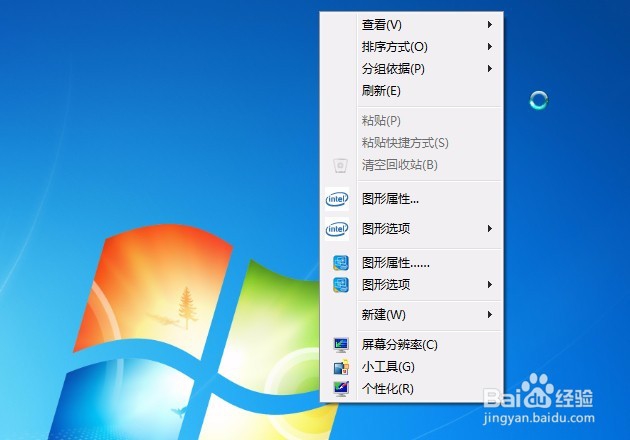Select 屏幕分辨率(C) screen resolution

(x=411, y=345)
